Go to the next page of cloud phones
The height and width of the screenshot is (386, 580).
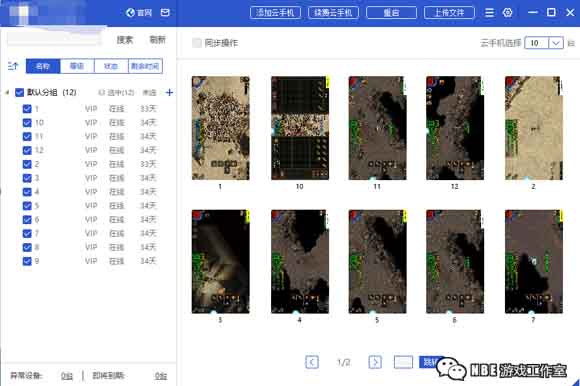pyautogui.click(x=375, y=362)
